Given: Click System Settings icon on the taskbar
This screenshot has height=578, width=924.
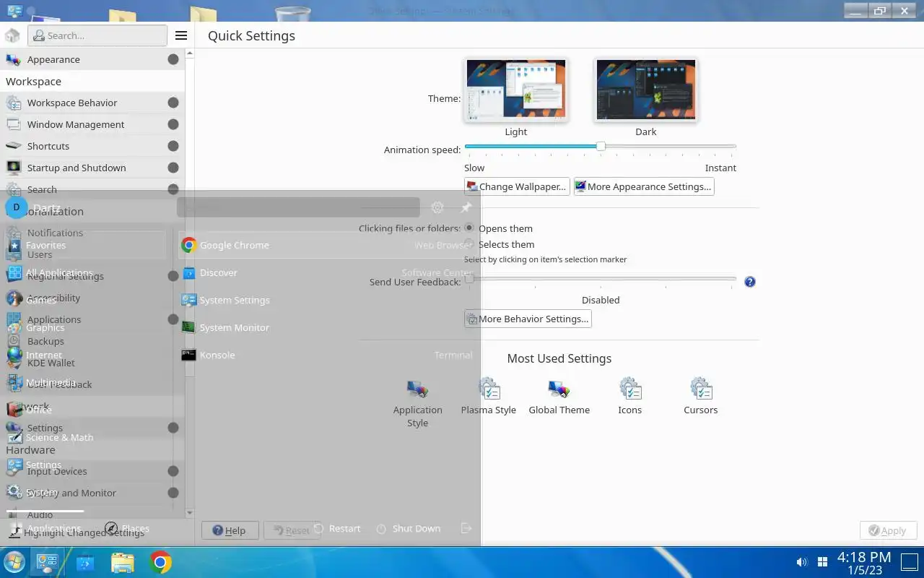Looking at the screenshot, I should point(48,562).
